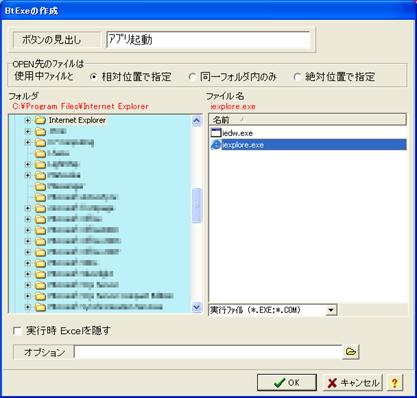Select the iedw.exe file name

[x=238, y=133]
